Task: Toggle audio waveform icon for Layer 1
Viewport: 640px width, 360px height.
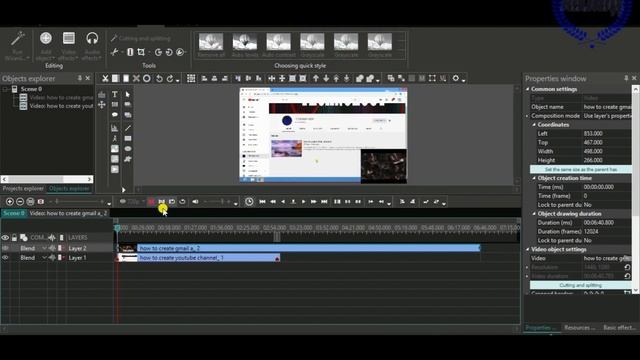Action: 52,258
